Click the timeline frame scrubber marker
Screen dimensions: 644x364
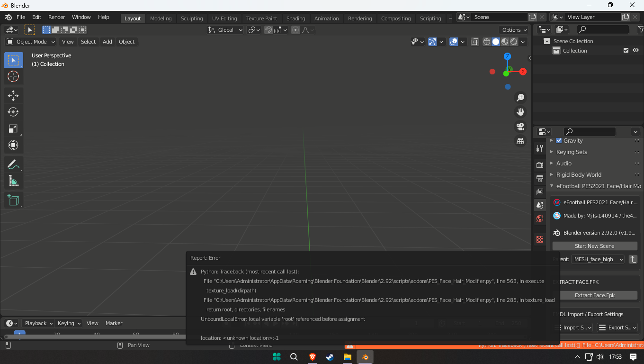(19, 334)
